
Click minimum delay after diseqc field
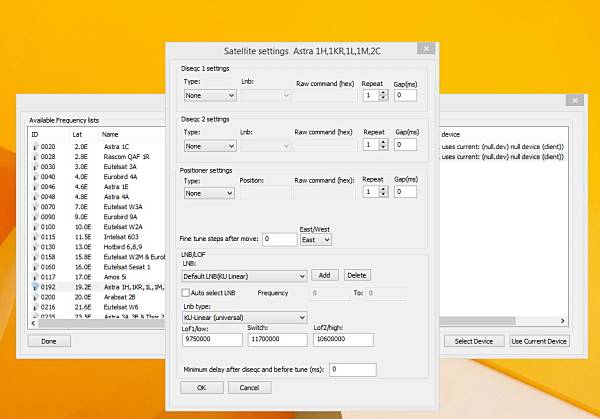[353, 370]
